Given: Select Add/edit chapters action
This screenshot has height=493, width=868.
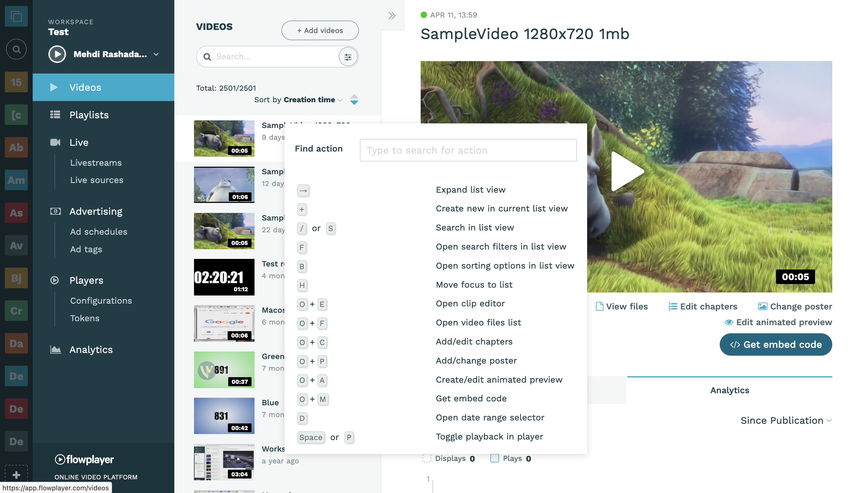Looking at the screenshot, I should click(474, 341).
